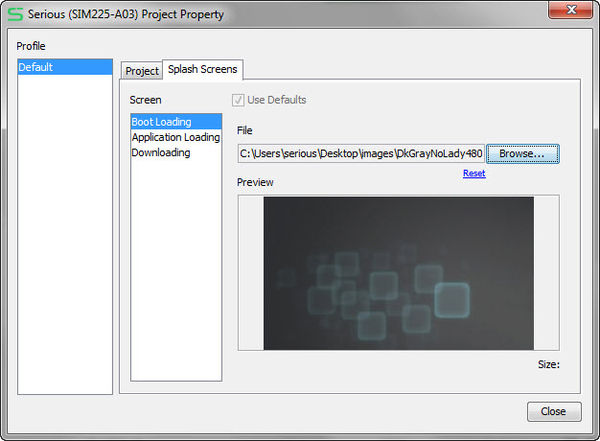
Task: Click the Browse... button
Action: pyautogui.click(x=522, y=154)
